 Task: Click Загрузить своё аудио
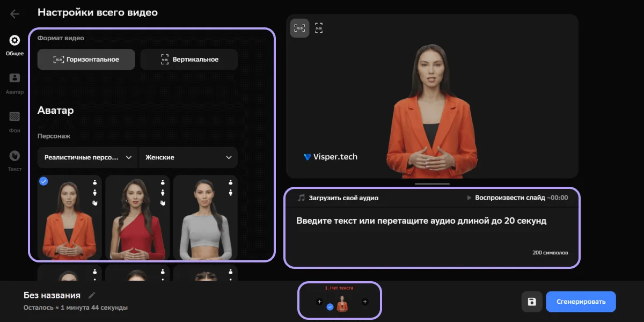338,198
